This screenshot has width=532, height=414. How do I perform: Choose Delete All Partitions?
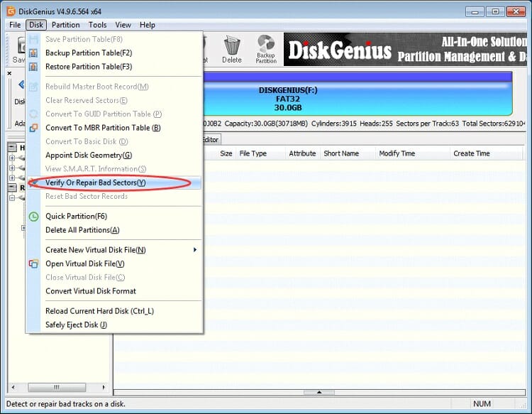click(x=82, y=230)
